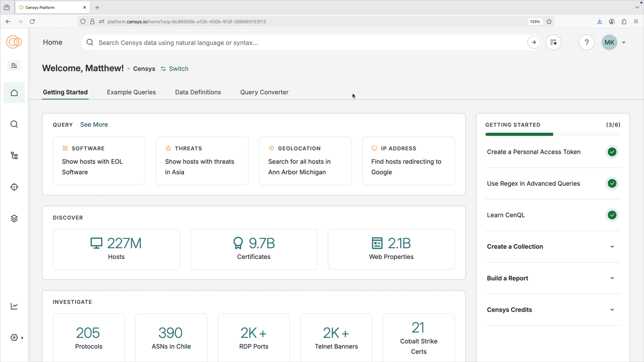Toggle the Create a Personal Access Token checkmark
This screenshot has width=644, height=362.
tap(612, 152)
